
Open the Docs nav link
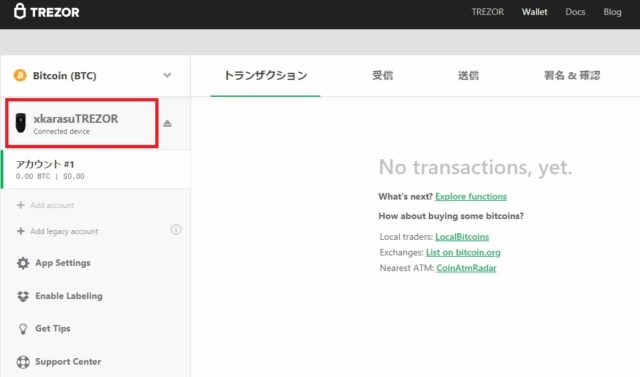coord(575,12)
